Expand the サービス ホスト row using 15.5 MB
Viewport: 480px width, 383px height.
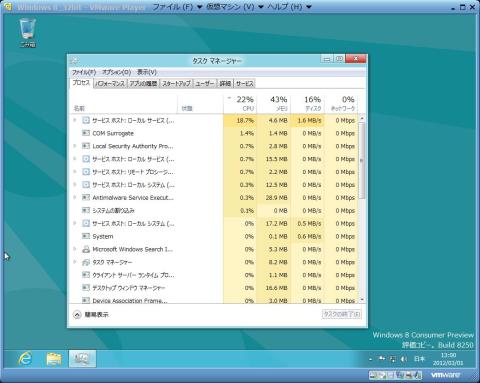[x=75, y=159]
